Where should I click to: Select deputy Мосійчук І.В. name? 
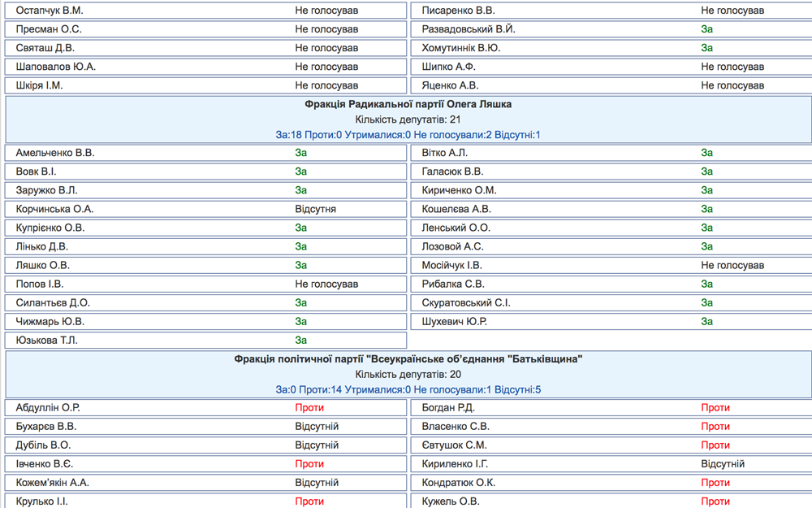click(451, 266)
